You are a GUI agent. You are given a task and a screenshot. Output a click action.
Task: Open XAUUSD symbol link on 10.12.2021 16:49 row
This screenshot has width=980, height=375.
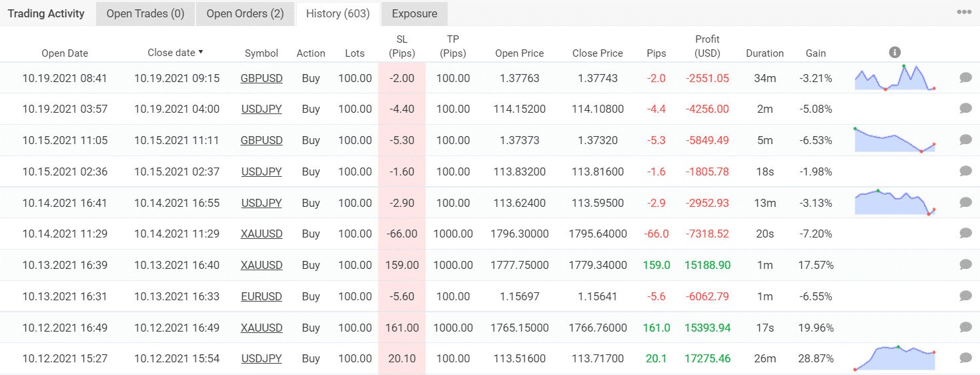[x=262, y=327]
